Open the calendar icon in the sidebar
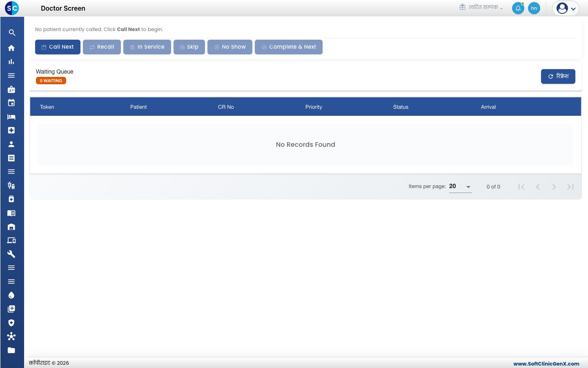 pos(11,103)
